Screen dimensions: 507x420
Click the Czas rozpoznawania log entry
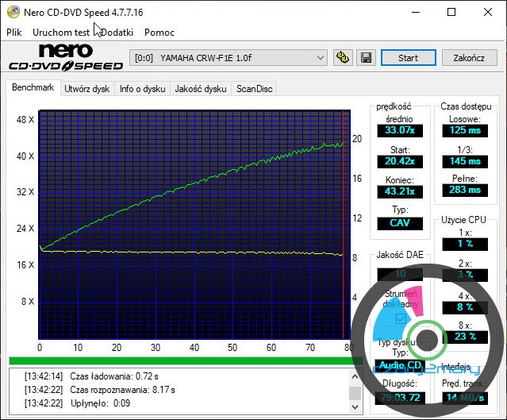point(119,390)
